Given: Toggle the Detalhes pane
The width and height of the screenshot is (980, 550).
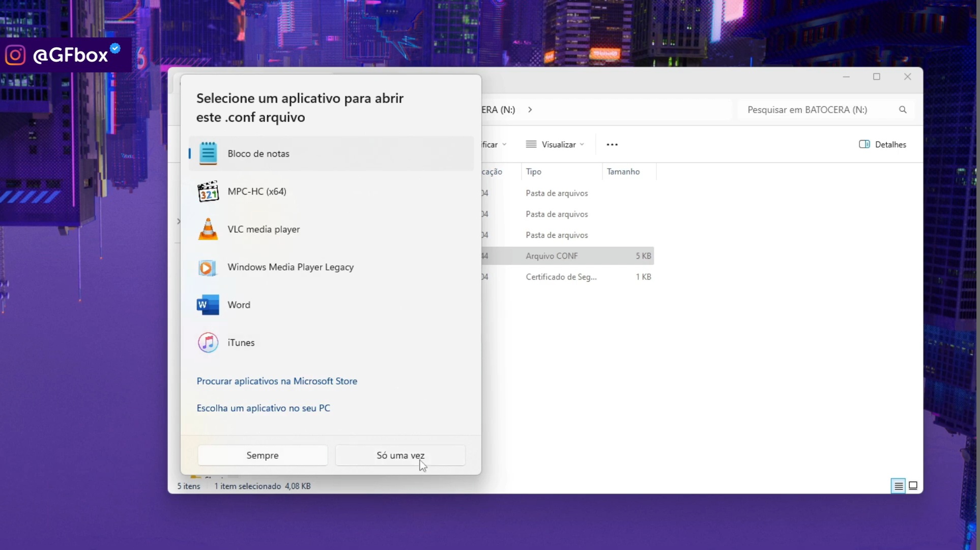Looking at the screenshot, I should [882, 145].
